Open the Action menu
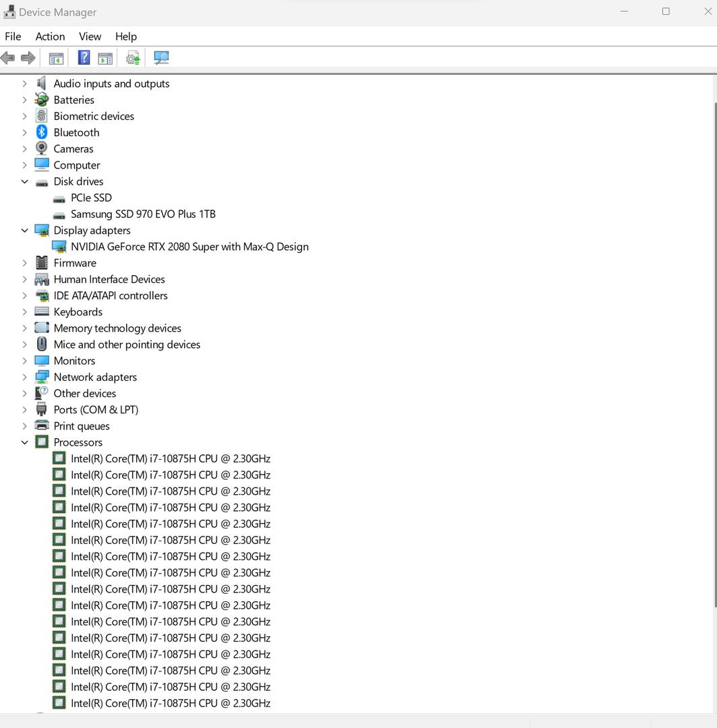The height and width of the screenshot is (728, 717). 50,36
